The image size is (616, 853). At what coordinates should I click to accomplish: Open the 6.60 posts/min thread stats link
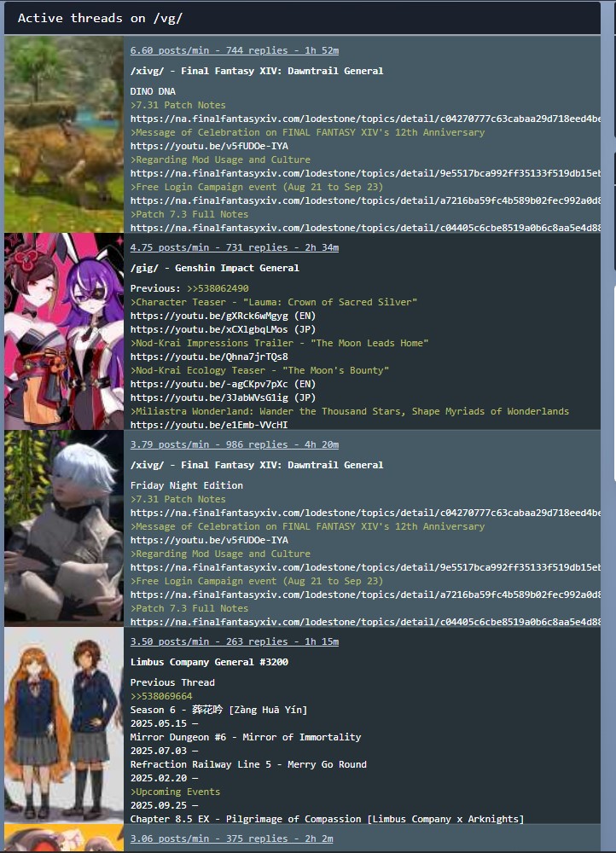235,50
